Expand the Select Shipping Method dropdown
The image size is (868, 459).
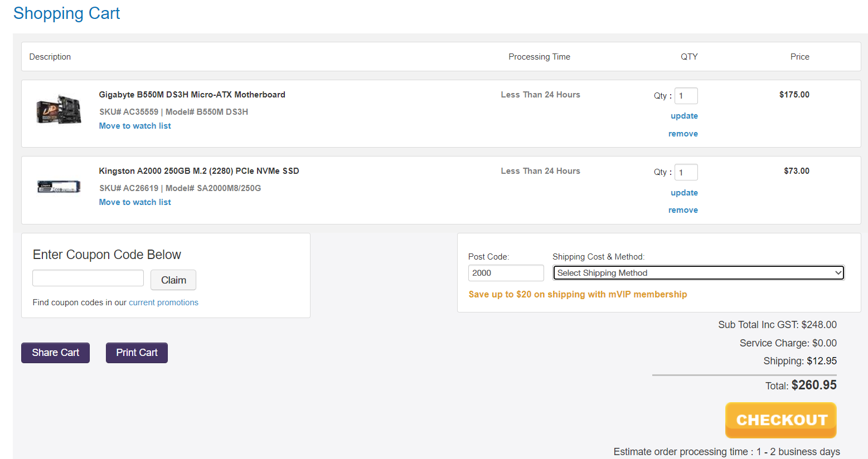click(699, 273)
